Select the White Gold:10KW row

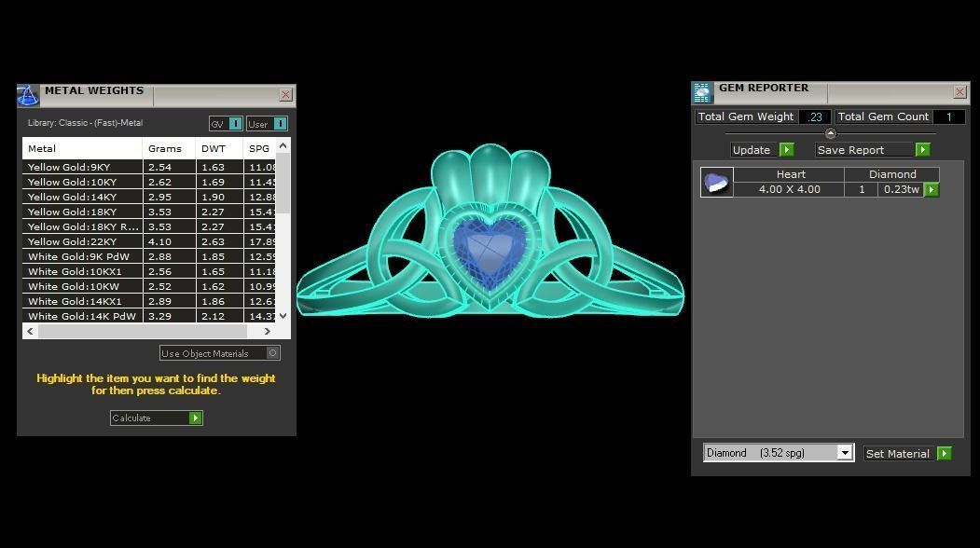coord(149,287)
